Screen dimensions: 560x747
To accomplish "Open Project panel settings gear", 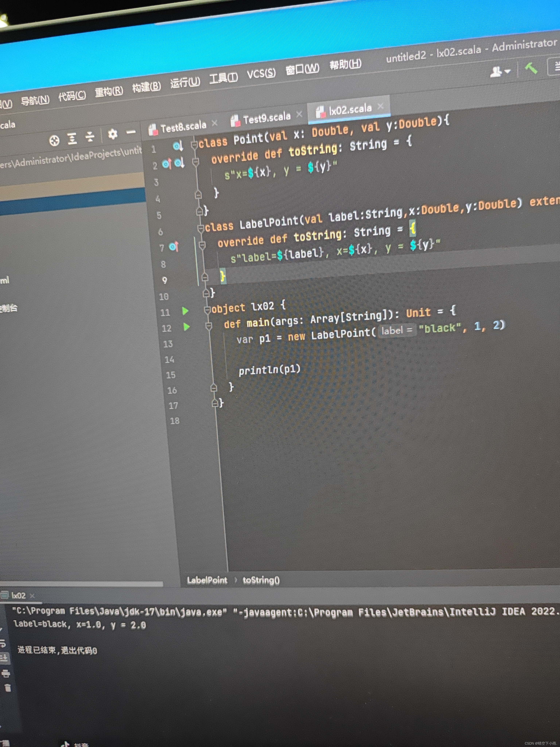I will point(113,134).
